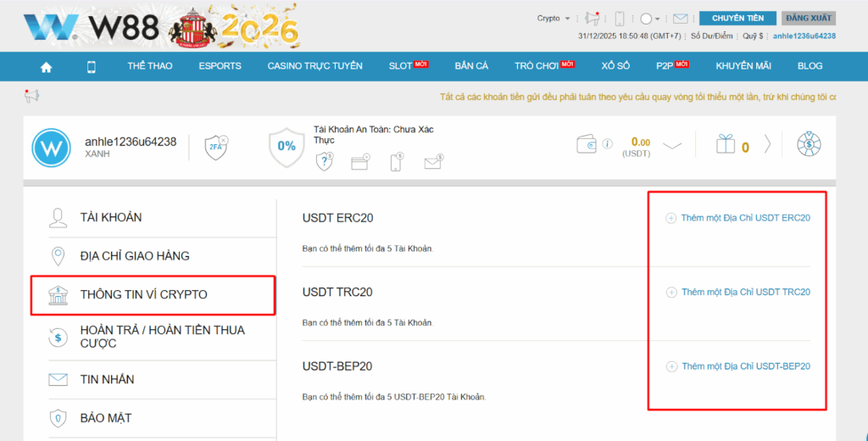Open the spin wheel icon
This screenshot has width=868, height=441.
810,145
